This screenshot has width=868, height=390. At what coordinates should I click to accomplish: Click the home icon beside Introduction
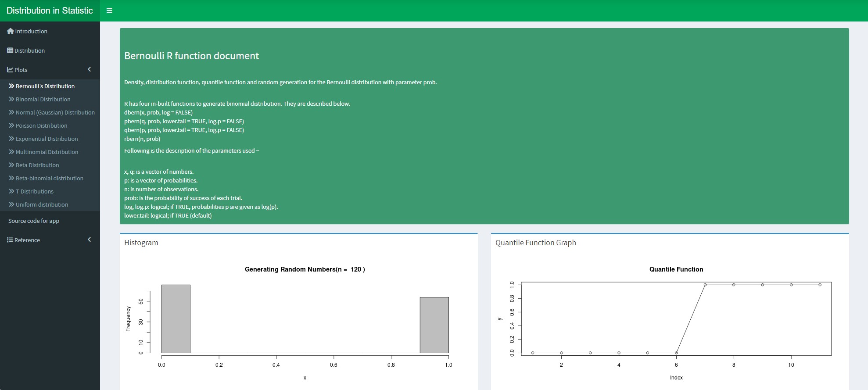[x=11, y=31]
